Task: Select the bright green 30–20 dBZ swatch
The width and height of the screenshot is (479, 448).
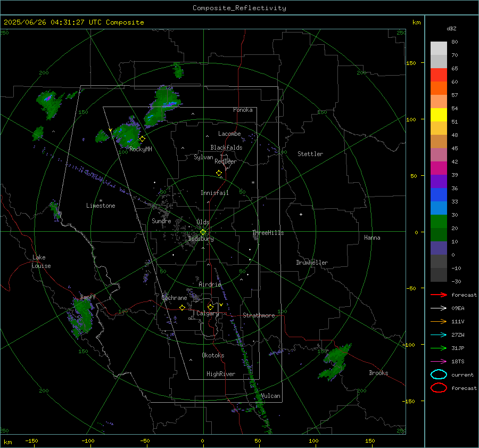Action: click(x=439, y=222)
